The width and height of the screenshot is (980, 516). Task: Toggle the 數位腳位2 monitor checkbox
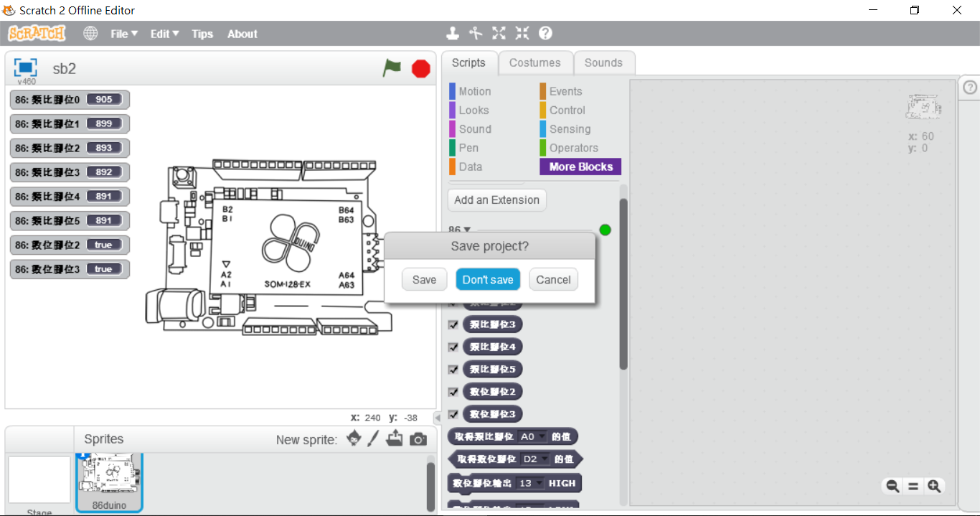click(453, 392)
